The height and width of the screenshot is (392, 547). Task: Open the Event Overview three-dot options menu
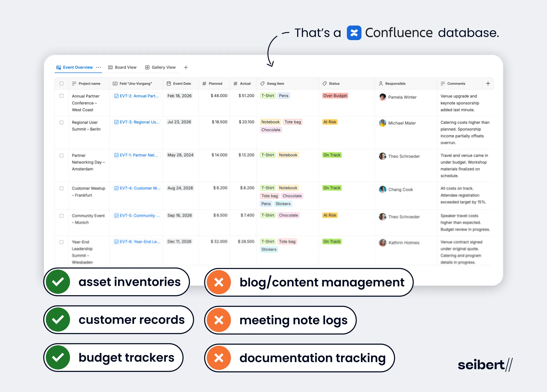[98, 67]
